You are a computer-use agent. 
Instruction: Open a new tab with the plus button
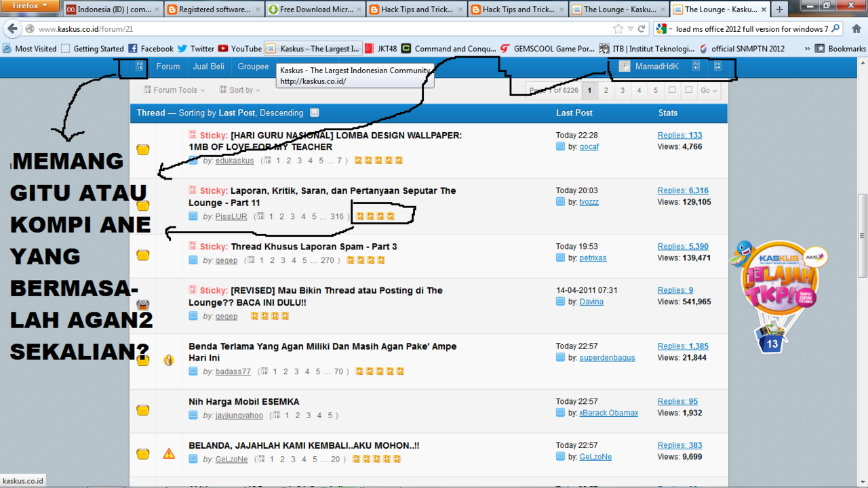(779, 9)
